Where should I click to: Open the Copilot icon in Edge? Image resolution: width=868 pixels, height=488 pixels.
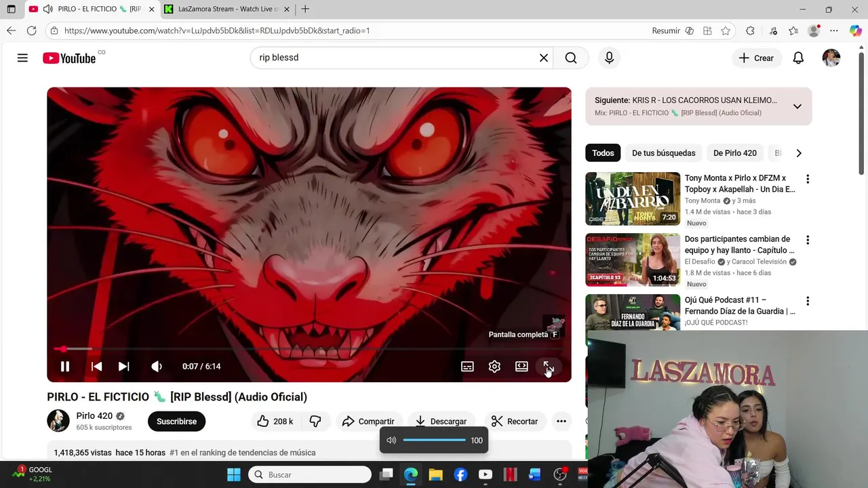[x=855, y=30]
